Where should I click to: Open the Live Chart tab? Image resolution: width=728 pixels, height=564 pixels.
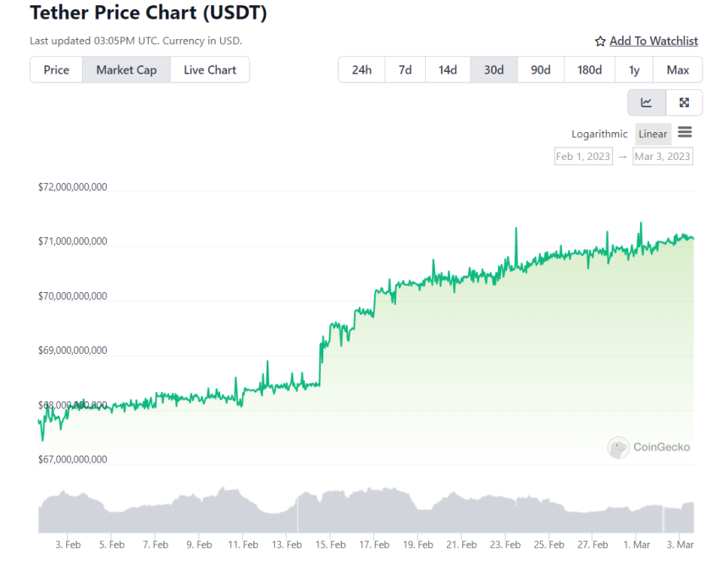pos(210,69)
